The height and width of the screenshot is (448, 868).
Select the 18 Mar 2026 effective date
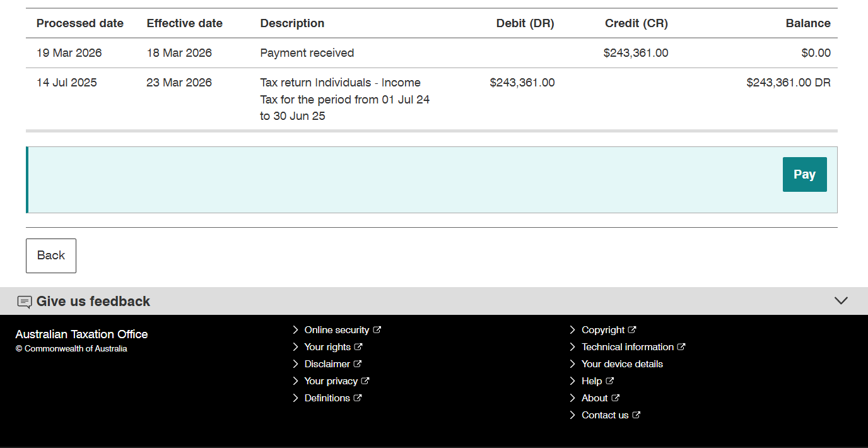[179, 53]
